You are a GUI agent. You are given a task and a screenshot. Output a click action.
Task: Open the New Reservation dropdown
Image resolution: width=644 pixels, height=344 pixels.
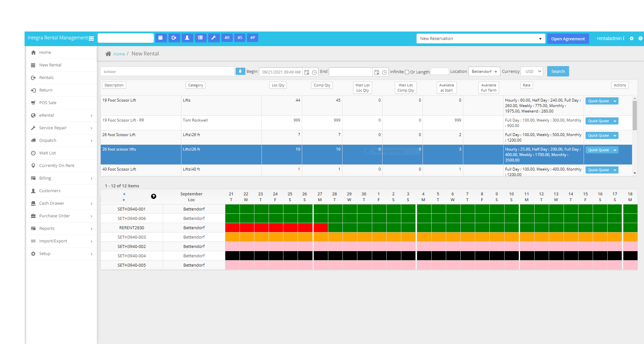480,39
